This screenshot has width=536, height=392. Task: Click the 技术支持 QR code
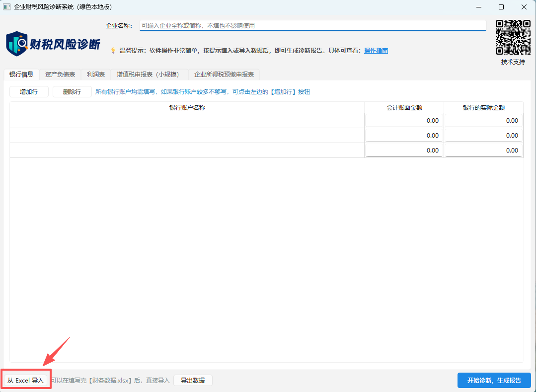pyautogui.click(x=513, y=37)
